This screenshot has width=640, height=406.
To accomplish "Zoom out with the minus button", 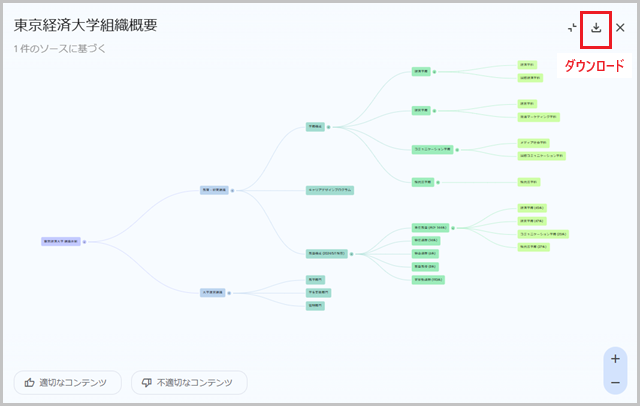I will 615,382.
